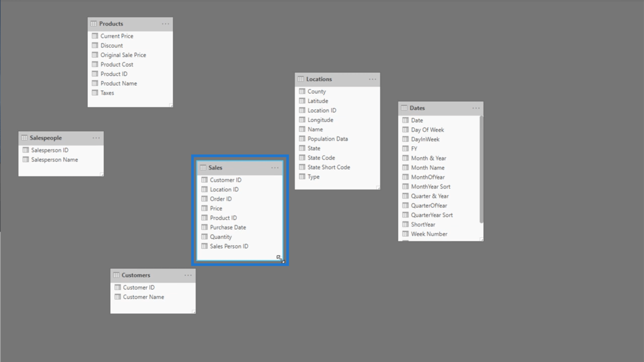Select Population Data column icon
This screenshot has height=362, width=644.
click(302, 139)
